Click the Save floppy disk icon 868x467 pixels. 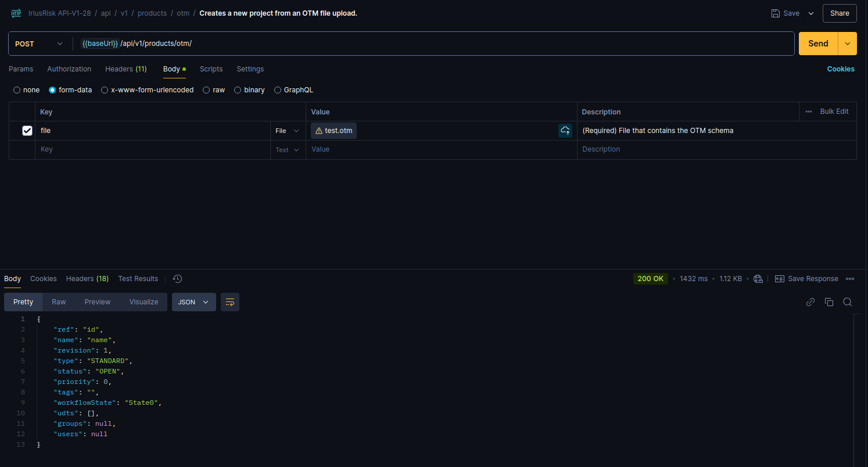click(x=775, y=13)
